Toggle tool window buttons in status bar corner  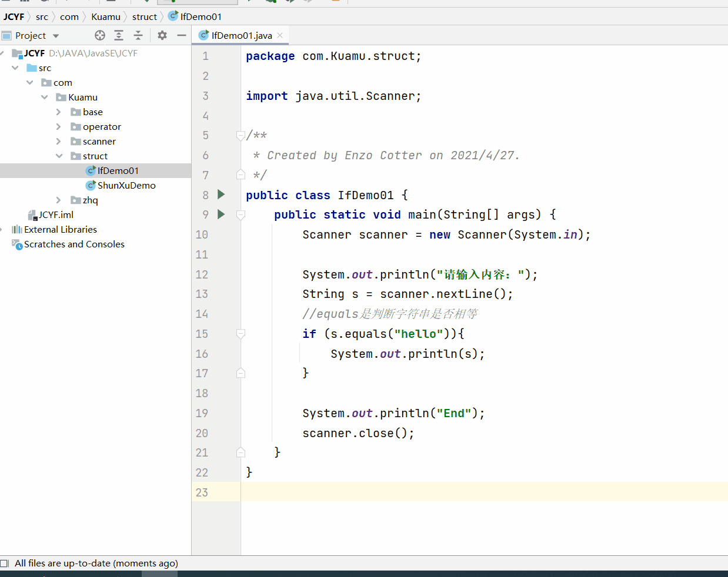pyautogui.click(x=5, y=563)
